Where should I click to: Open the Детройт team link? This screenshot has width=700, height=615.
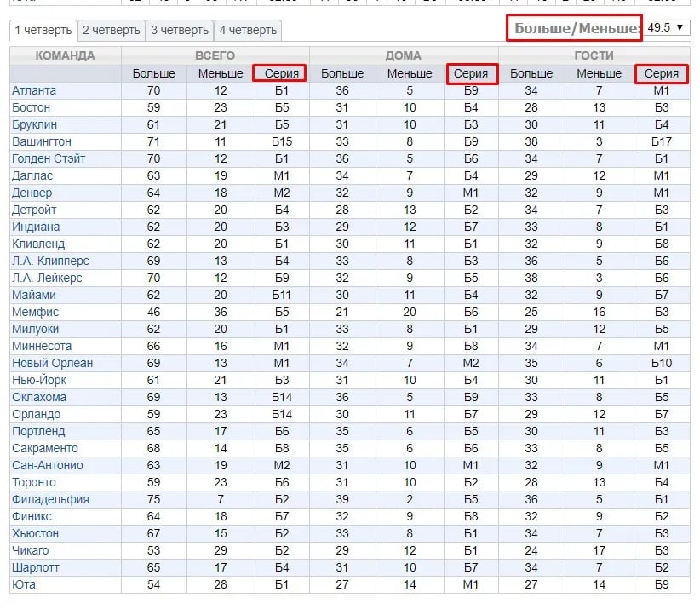click(34, 210)
